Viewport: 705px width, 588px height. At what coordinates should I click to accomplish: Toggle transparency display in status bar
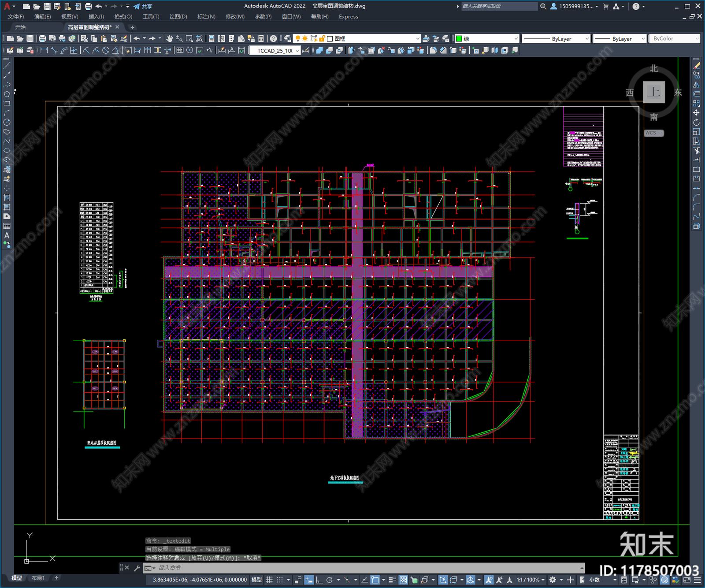pos(403,580)
